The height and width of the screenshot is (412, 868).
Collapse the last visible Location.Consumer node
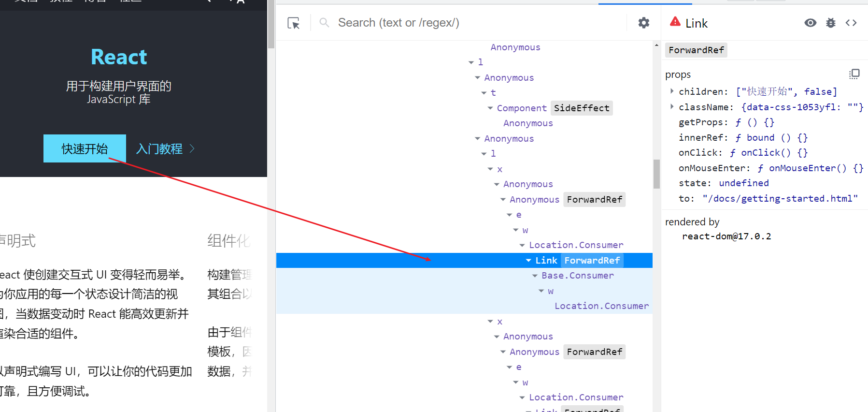coord(522,397)
